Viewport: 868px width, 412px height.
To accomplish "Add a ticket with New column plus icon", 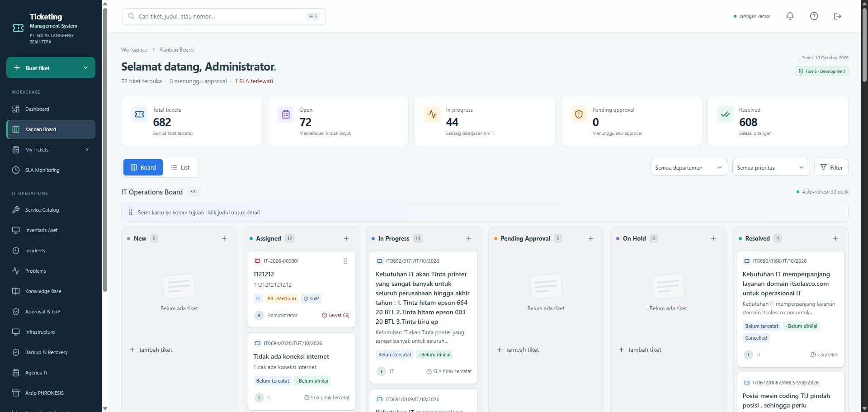I will 224,238.
